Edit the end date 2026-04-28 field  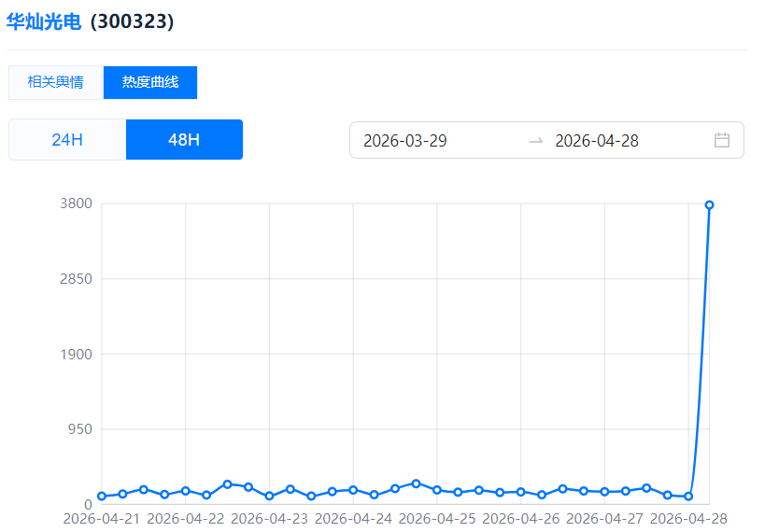click(x=597, y=141)
